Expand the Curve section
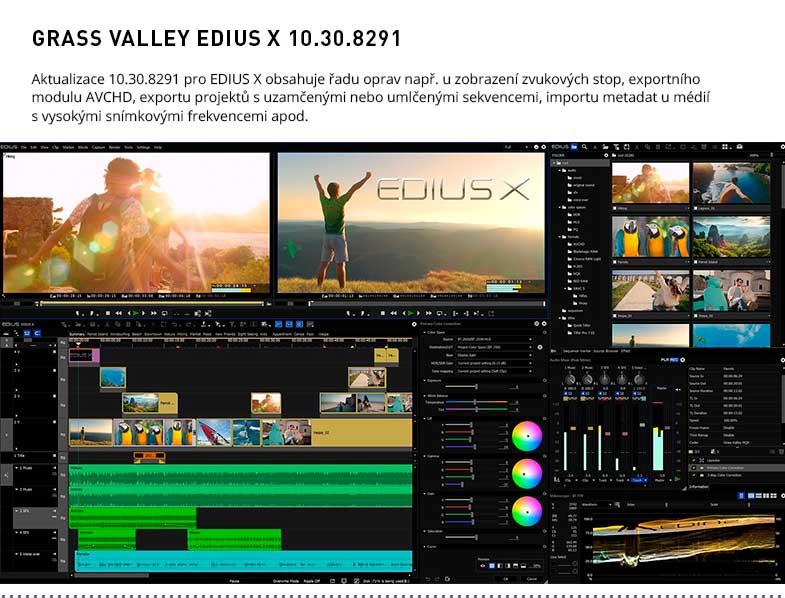785x598 pixels. tap(425, 546)
